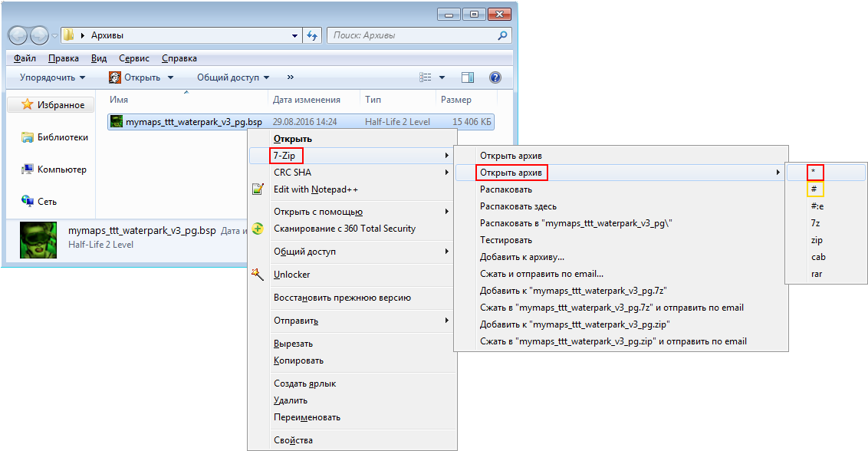Click the Favorites star icon
The height and width of the screenshot is (451, 868).
pos(27,104)
